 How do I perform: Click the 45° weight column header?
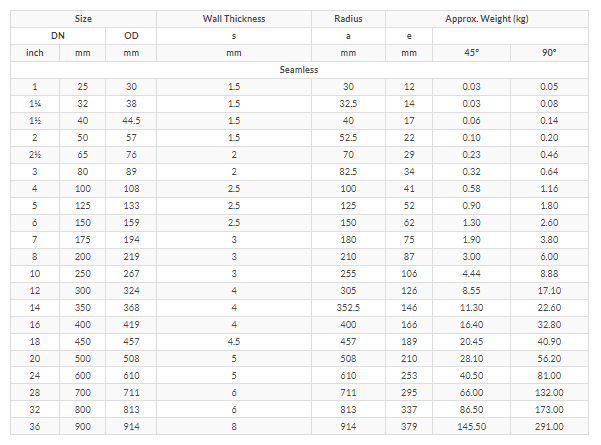point(471,53)
